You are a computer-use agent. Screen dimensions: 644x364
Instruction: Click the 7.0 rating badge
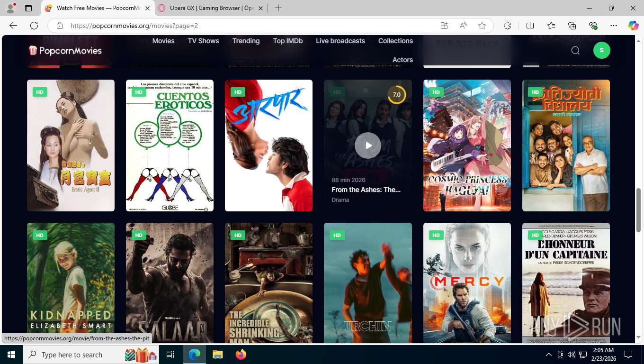point(397,94)
